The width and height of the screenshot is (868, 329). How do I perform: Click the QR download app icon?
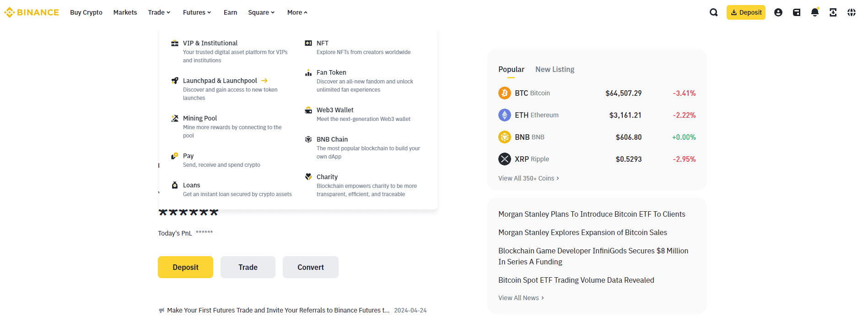click(833, 12)
